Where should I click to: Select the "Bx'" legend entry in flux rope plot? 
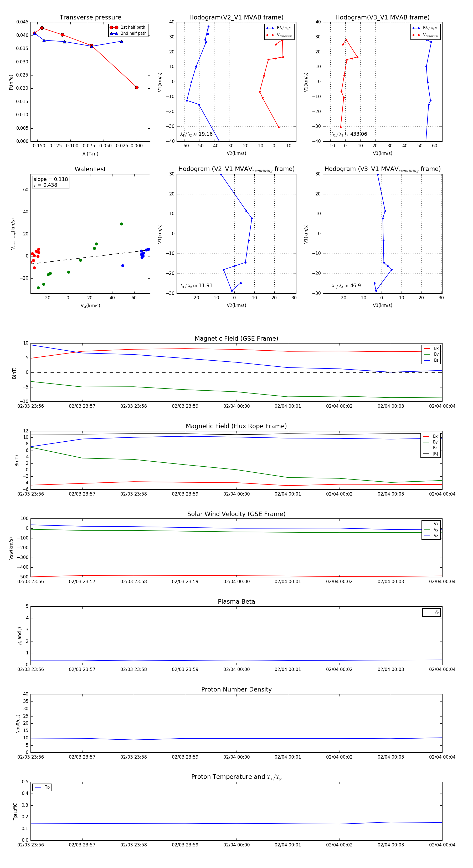tap(431, 436)
